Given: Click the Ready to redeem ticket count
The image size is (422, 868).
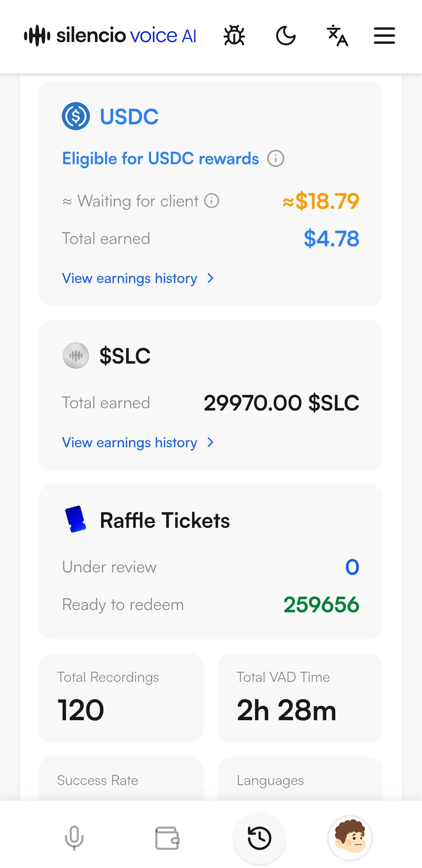Looking at the screenshot, I should pyautogui.click(x=321, y=605).
